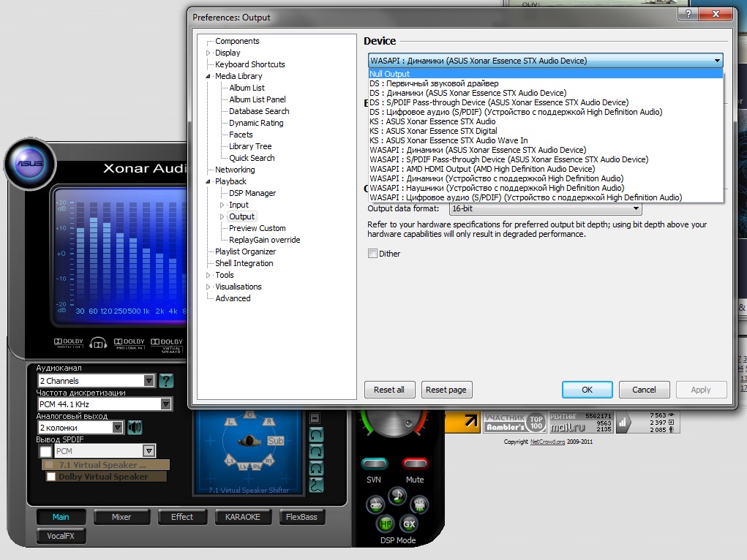Click the minus icon above the rotation buttons

coord(315,418)
